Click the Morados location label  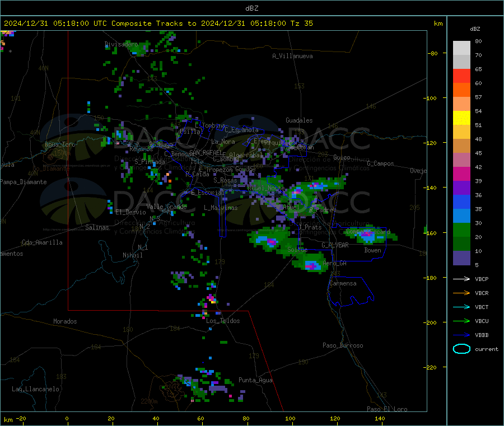pyautogui.click(x=65, y=321)
